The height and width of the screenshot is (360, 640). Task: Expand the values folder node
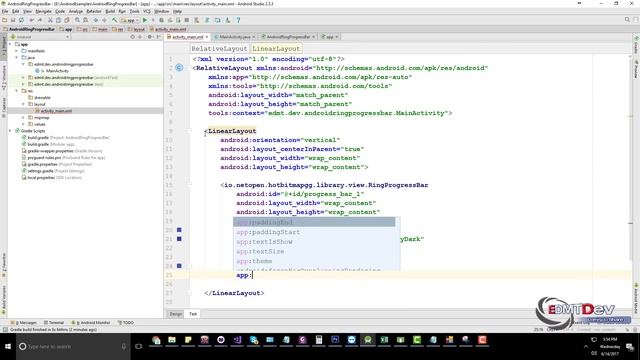pos(23,124)
